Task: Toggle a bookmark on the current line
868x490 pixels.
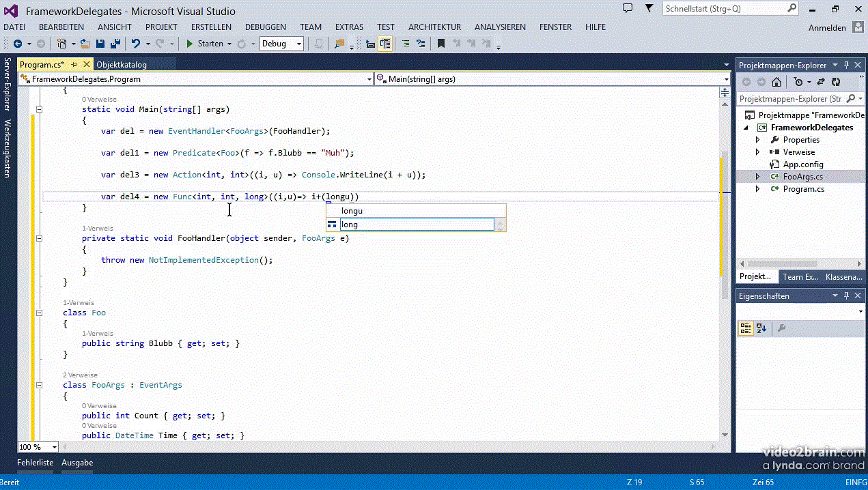Action: (x=441, y=44)
